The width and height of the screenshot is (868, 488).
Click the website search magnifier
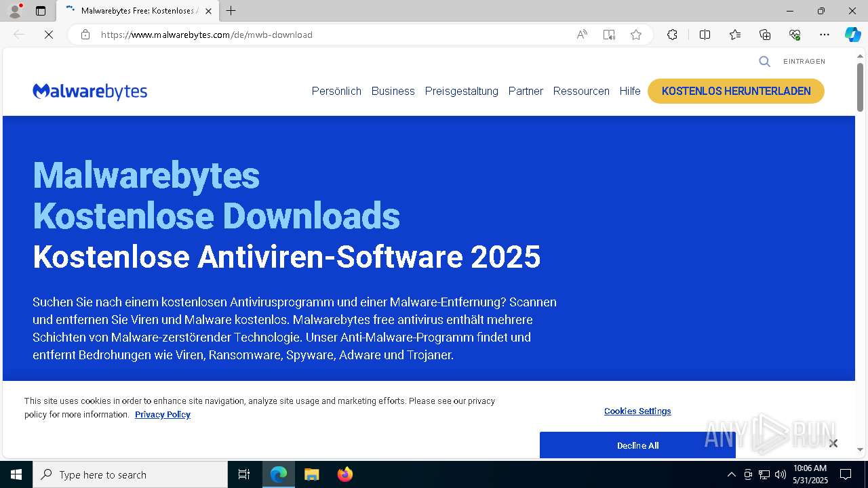pyautogui.click(x=764, y=62)
